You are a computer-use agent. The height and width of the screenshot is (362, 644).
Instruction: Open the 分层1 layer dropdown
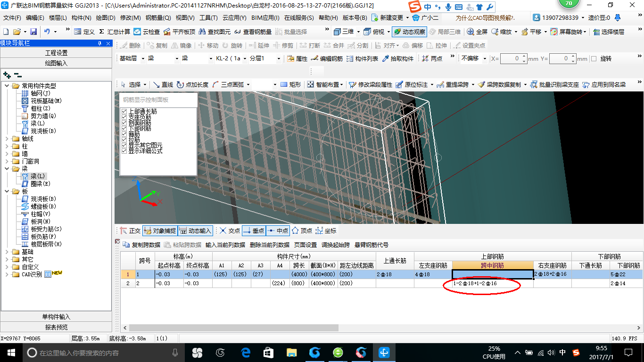278,58
